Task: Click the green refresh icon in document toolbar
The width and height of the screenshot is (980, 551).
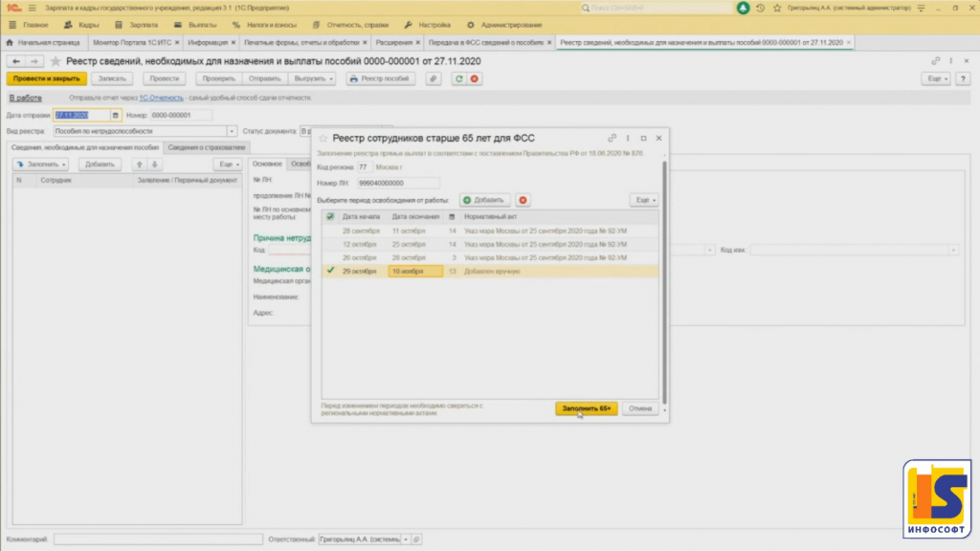Action: (459, 78)
